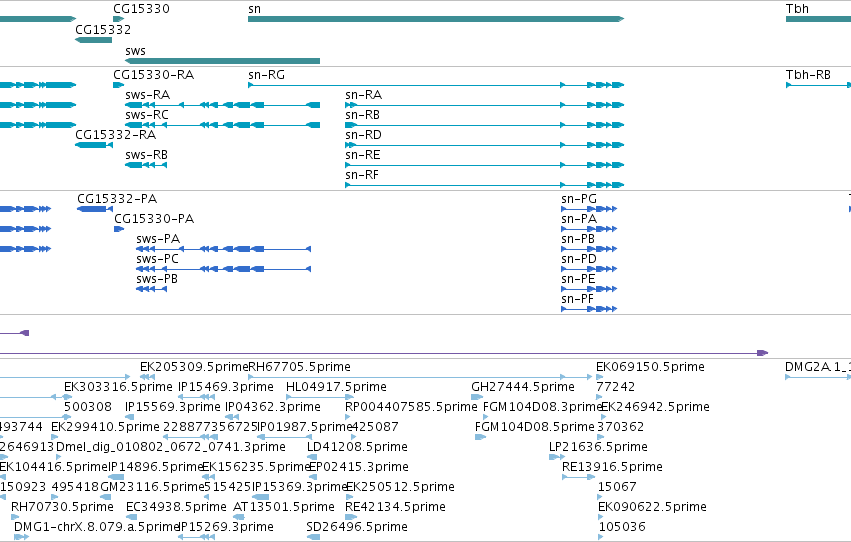Click the sn-RE transcript label

coord(363,155)
